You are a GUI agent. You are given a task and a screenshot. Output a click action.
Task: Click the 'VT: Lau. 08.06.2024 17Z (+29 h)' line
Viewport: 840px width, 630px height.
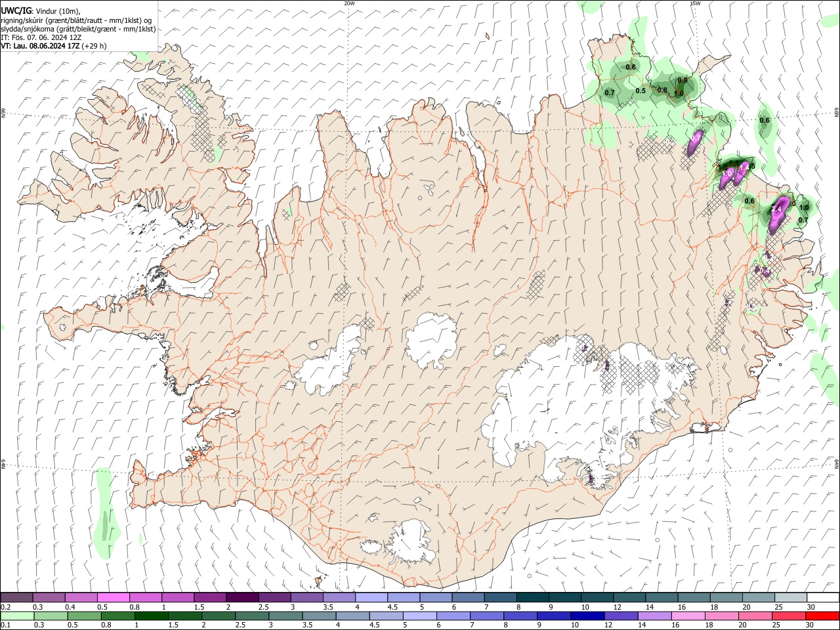(x=54, y=46)
